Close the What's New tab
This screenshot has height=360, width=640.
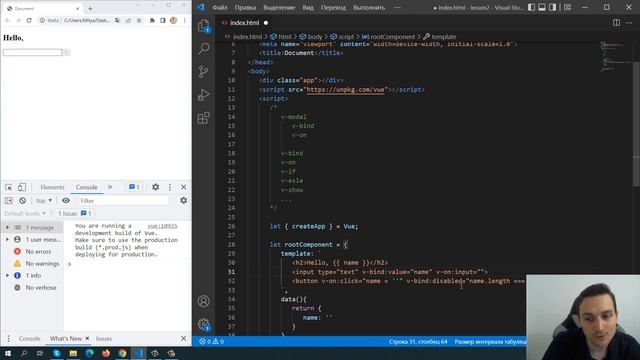tap(87, 338)
